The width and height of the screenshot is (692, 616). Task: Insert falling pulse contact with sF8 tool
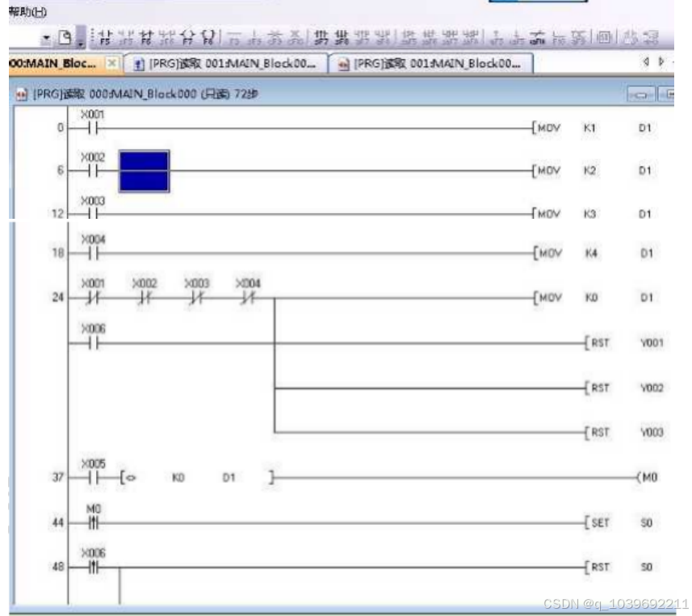[x=342, y=38]
